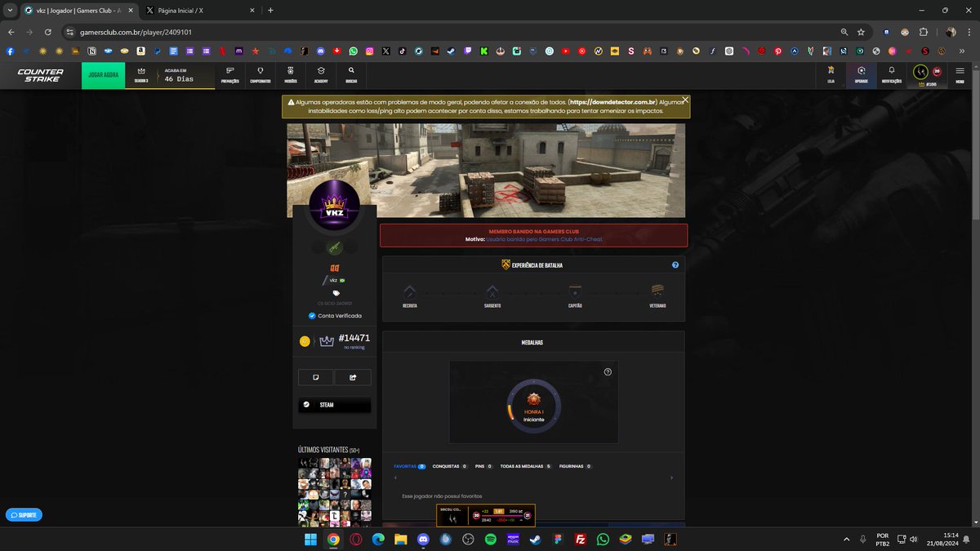980x551 pixels.
Task: Open Spotify from the taskbar
Action: (x=490, y=539)
